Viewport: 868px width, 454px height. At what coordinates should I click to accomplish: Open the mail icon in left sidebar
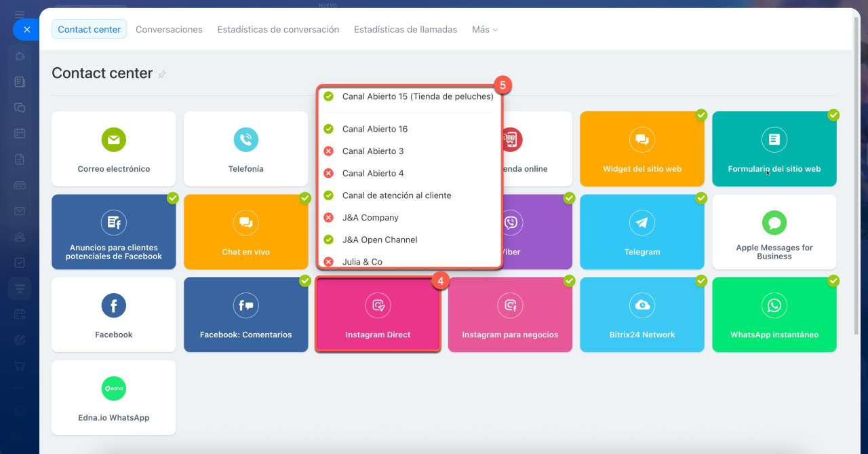[20, 211]
